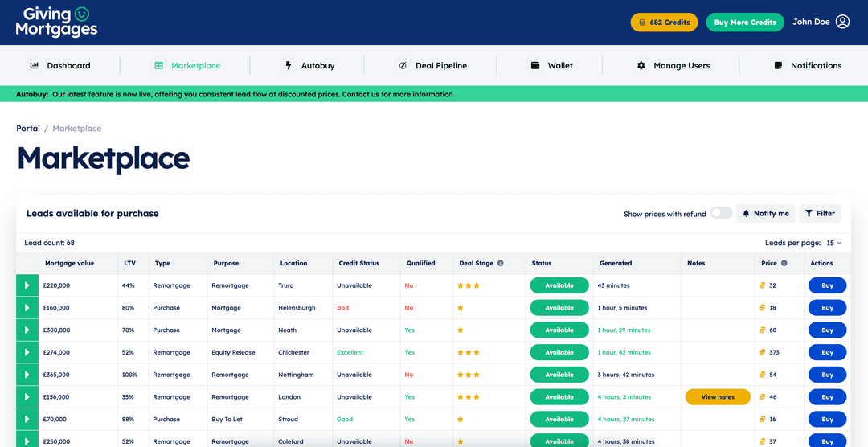
Task: Expand the £274,000 Chichester lead row
Action: (x=27, y=352)
